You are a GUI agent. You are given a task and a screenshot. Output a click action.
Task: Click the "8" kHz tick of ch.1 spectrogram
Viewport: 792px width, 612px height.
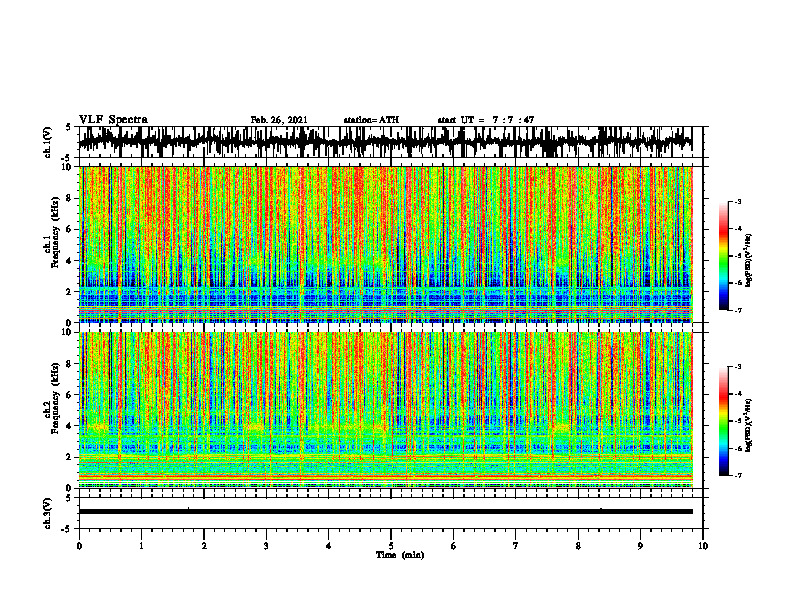pyautogui.click(x=70, y=198)
